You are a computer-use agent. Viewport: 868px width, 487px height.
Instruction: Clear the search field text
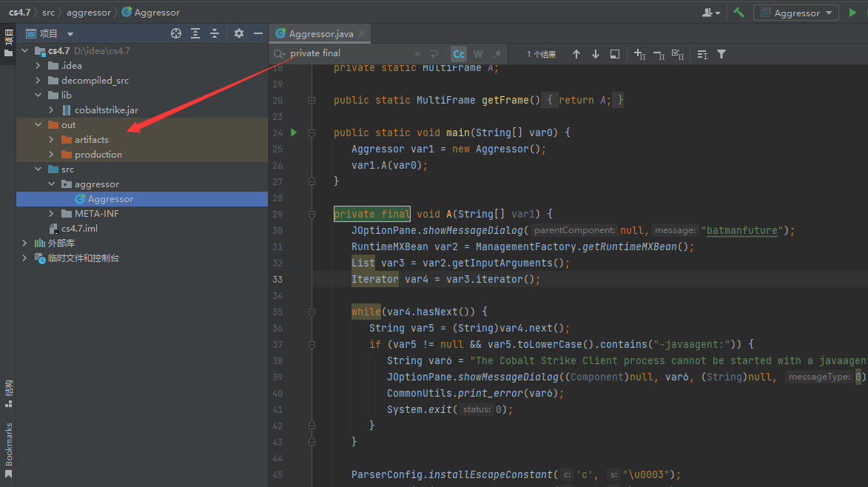[x=417, y=54]
